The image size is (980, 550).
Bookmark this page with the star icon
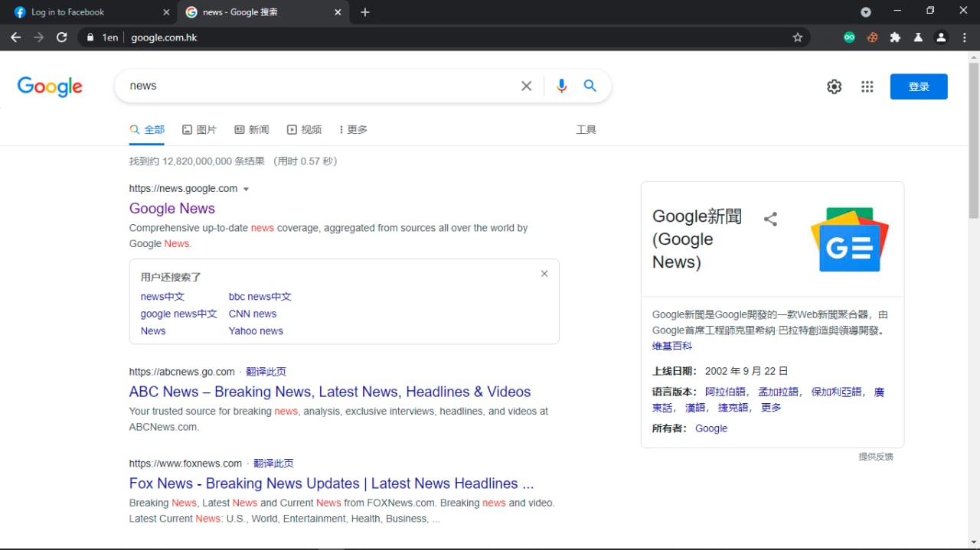click(798, 37)
